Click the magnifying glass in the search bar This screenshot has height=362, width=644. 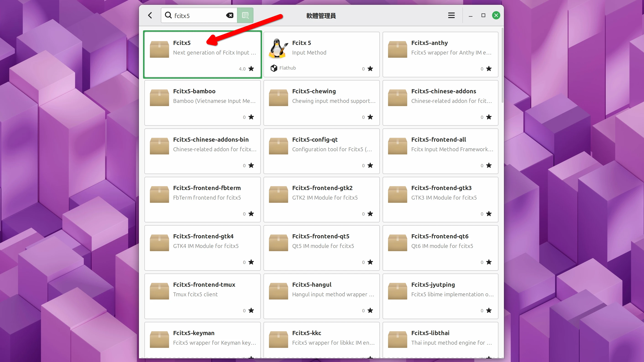pyautogui.click(x=169, y=15)
